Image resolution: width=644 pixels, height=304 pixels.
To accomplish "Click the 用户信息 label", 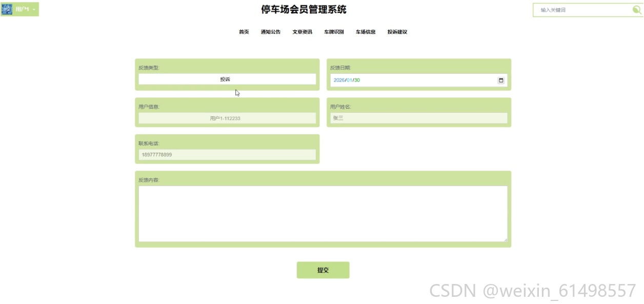I will point(149,107).
